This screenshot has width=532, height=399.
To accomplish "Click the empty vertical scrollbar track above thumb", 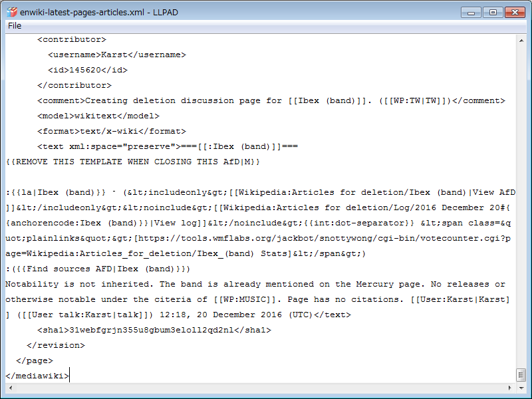I will click(521, 199).
